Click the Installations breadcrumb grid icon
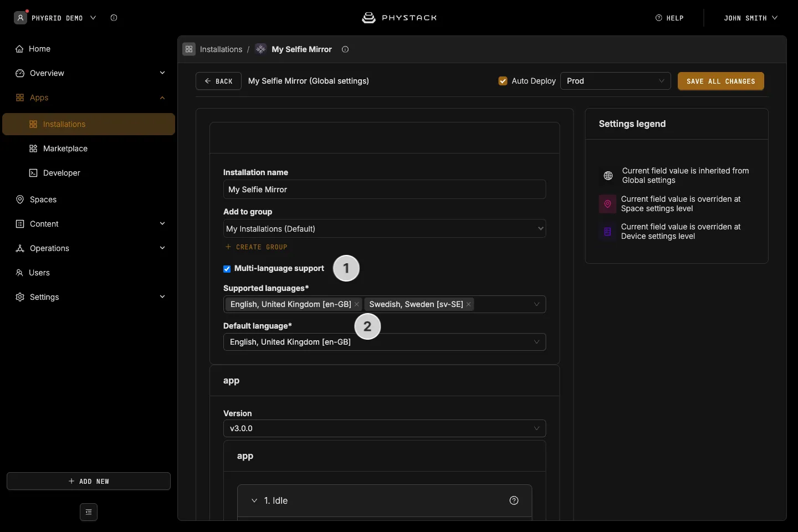 189,49
